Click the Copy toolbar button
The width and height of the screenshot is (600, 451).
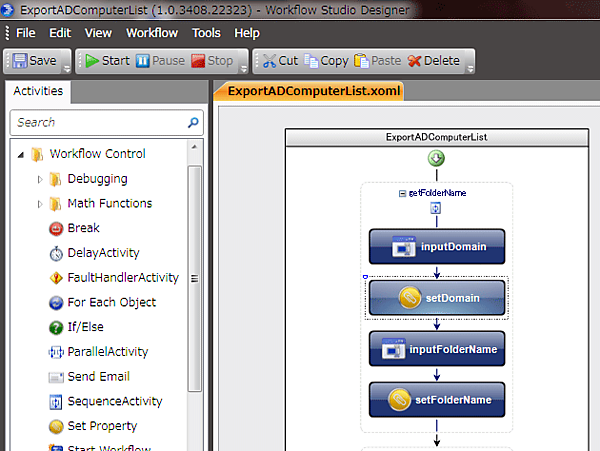[326, 60]
